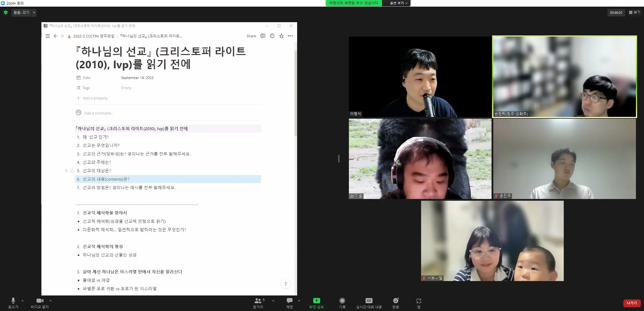
Task: Click the Date property value September 14, 2022
Action: point(137,78)
